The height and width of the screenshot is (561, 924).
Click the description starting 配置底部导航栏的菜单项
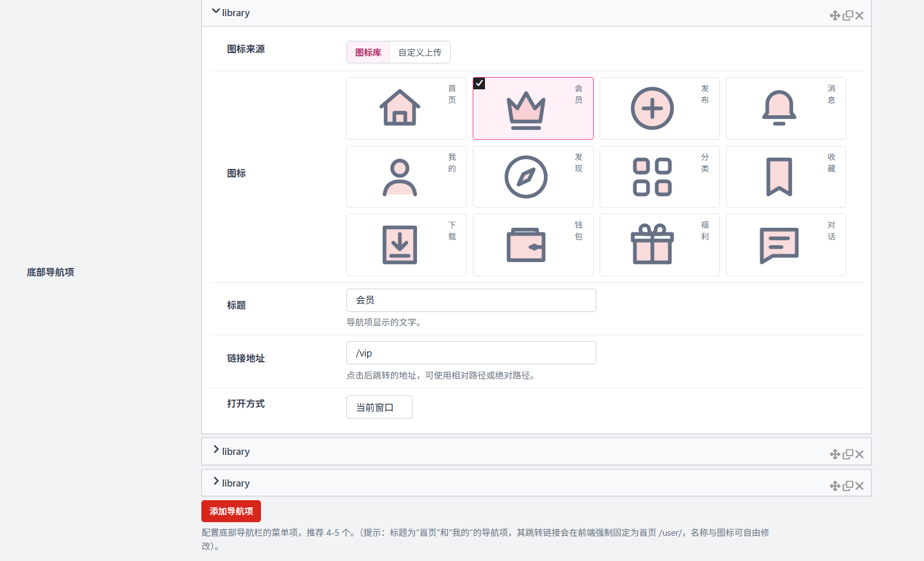pos(486,539)
